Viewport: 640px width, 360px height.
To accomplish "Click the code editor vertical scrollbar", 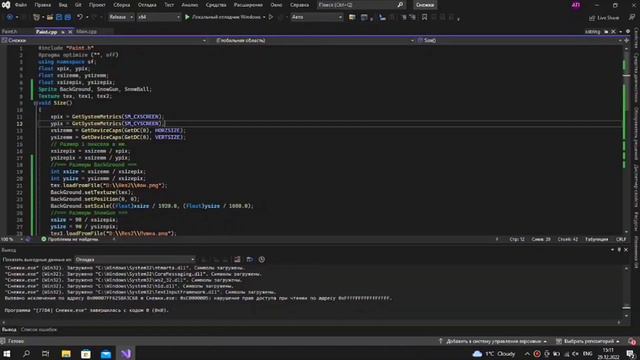I will click(x=627, y=140).
